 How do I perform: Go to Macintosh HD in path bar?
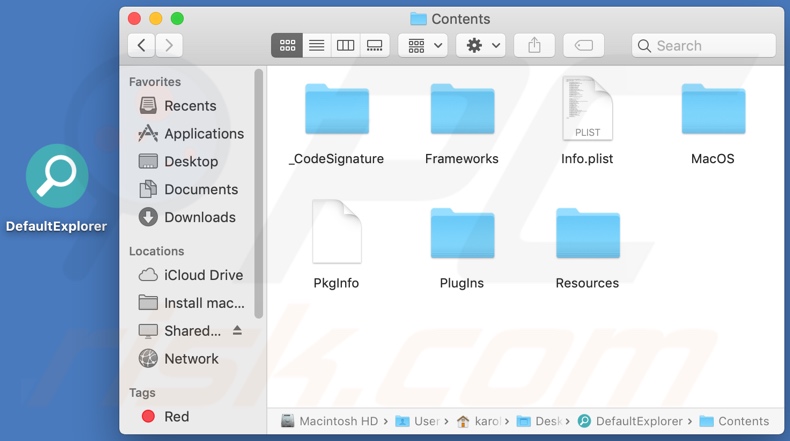329,421
